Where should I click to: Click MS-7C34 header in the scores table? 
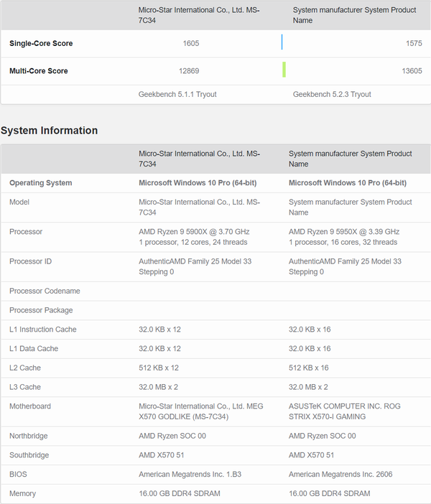tap(199, 15)
